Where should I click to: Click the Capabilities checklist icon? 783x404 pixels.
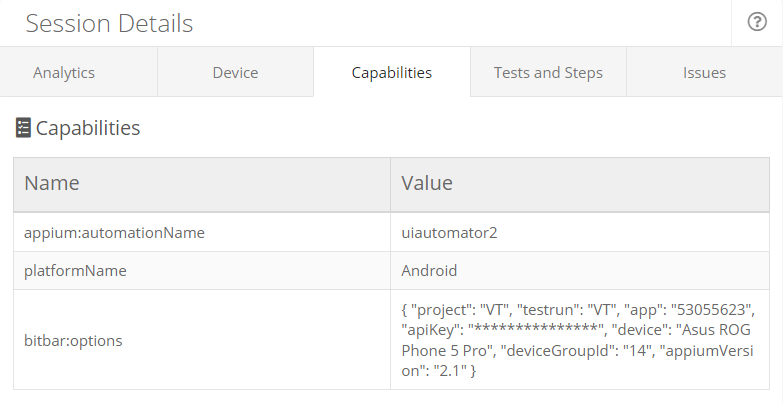(23, 128)
